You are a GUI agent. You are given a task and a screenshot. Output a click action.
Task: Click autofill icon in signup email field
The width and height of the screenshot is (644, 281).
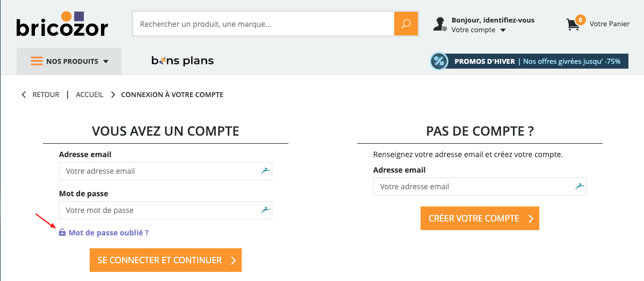click(580, 186)
